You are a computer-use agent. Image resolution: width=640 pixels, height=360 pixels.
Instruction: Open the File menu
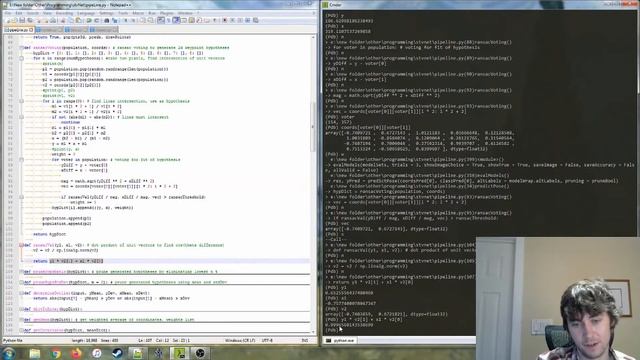(x=8, y=13)
